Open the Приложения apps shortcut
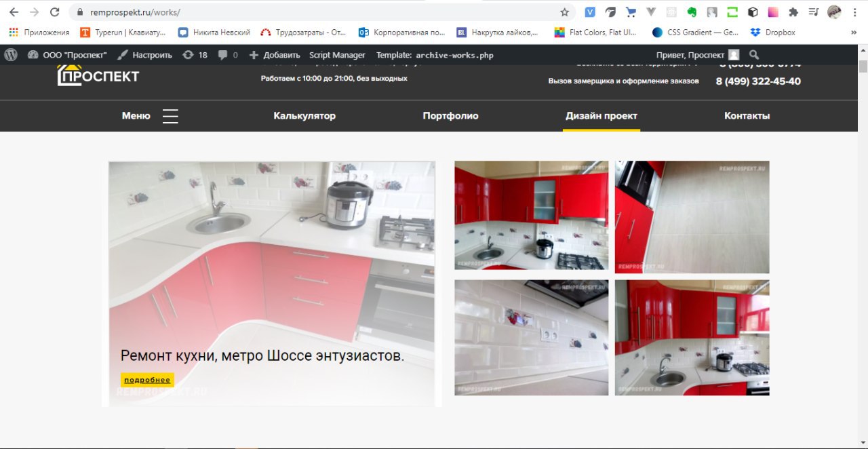This screenshot has height=449, width=868. click(39, 32)
